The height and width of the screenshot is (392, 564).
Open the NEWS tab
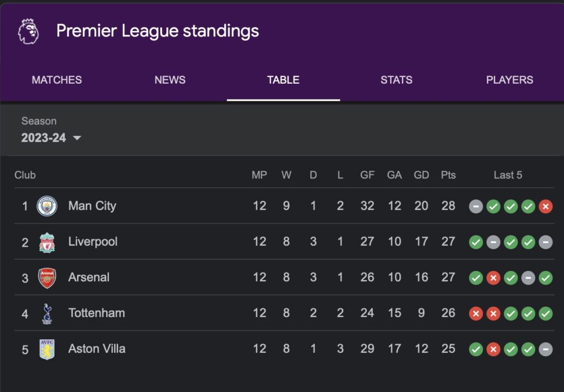click(170, 80)
